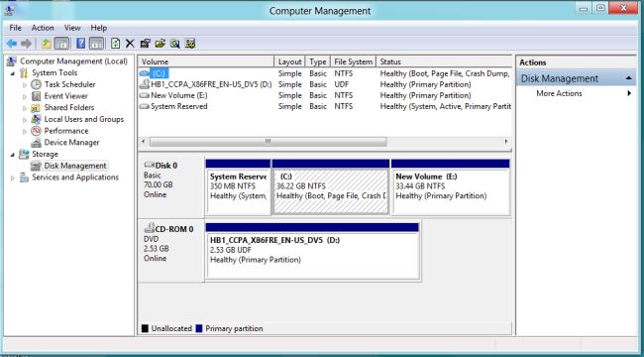The width and height of the screenshot is (644, 357).
Task: Sort by the Type column header
Action: tap(317, 61)
